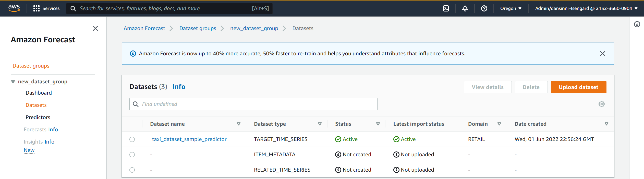Image resolution: width=644 pixels, height=179 pixels.
Task: Go to the AWS logo home
Action: [14, 8]
